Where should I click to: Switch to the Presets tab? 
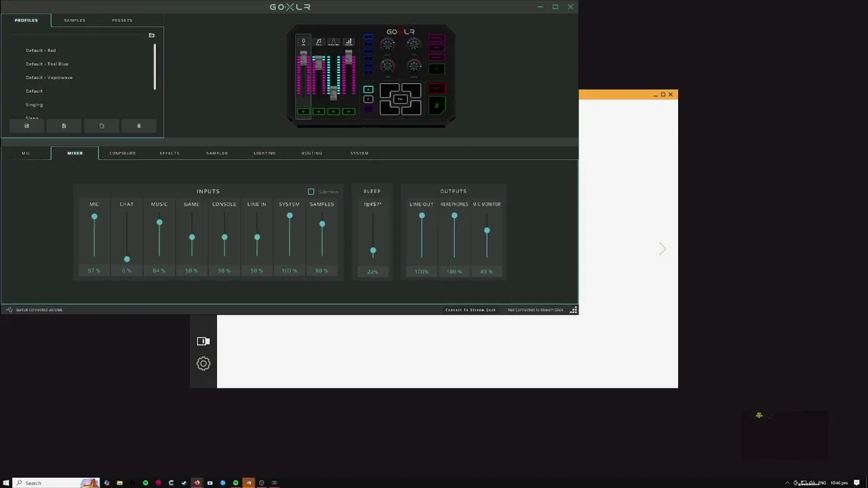pos(122,20)
